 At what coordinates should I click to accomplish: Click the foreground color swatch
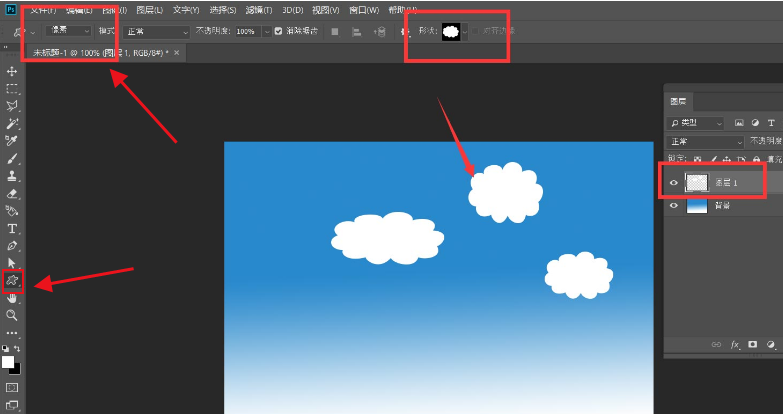(8, 361)
